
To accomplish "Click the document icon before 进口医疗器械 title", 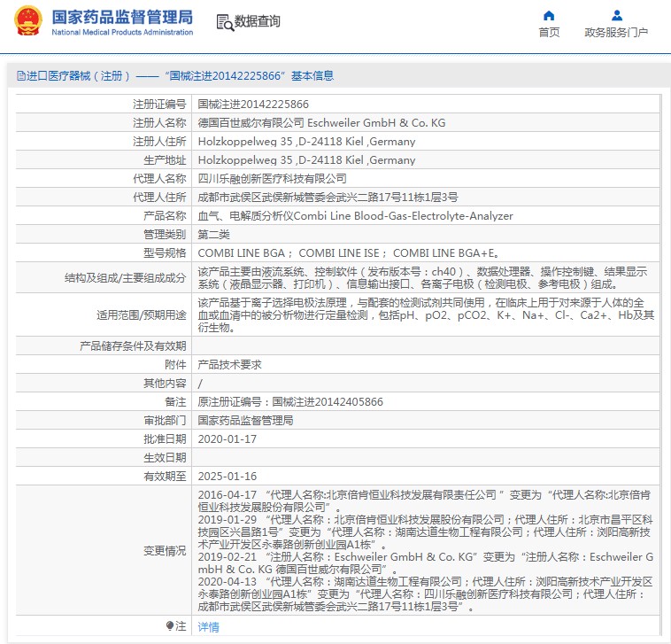I will pos(19,76).
